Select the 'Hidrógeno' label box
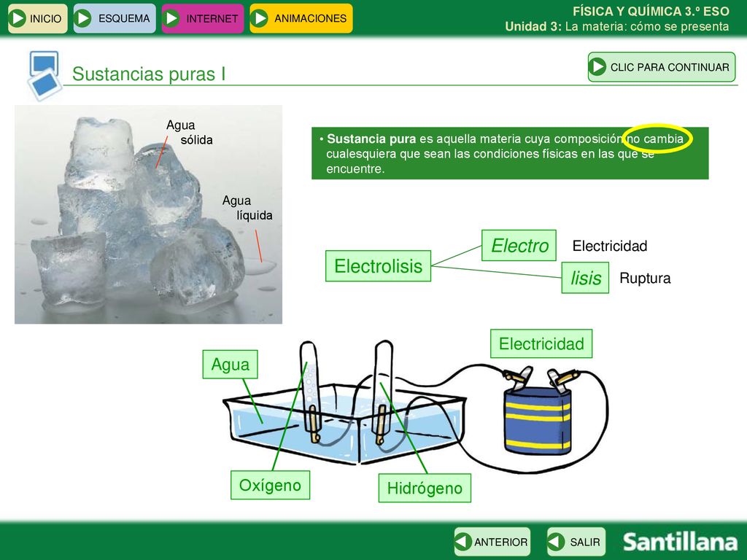 (x=425, y=488)
